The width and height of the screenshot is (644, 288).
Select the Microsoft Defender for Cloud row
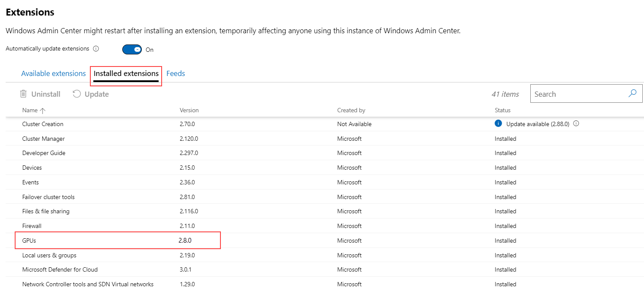(325, 269)
